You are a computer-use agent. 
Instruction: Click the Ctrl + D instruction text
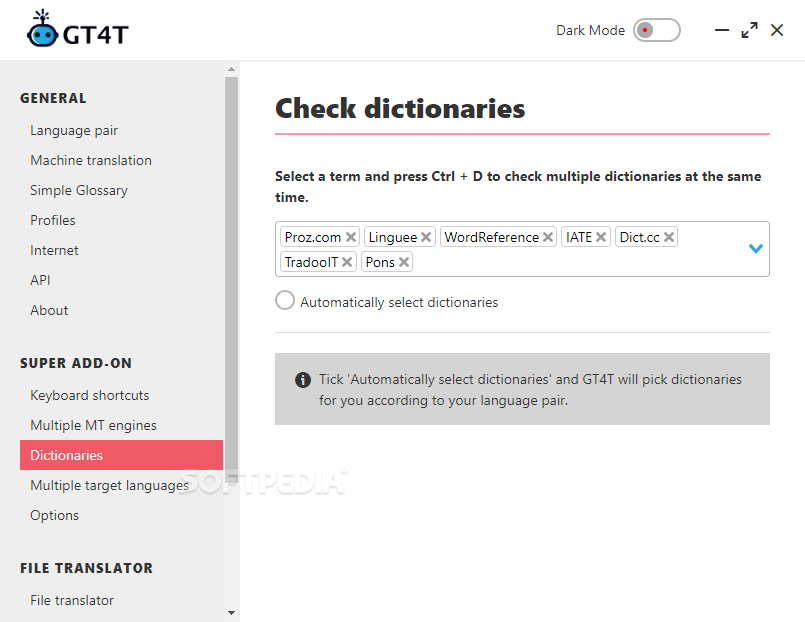tap(518, 187)
